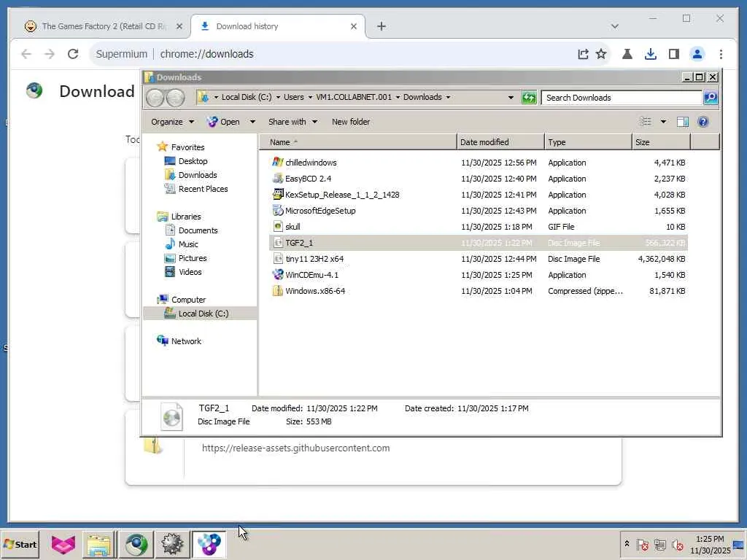Open the experiments flask icon in browser

coord(627,54)
